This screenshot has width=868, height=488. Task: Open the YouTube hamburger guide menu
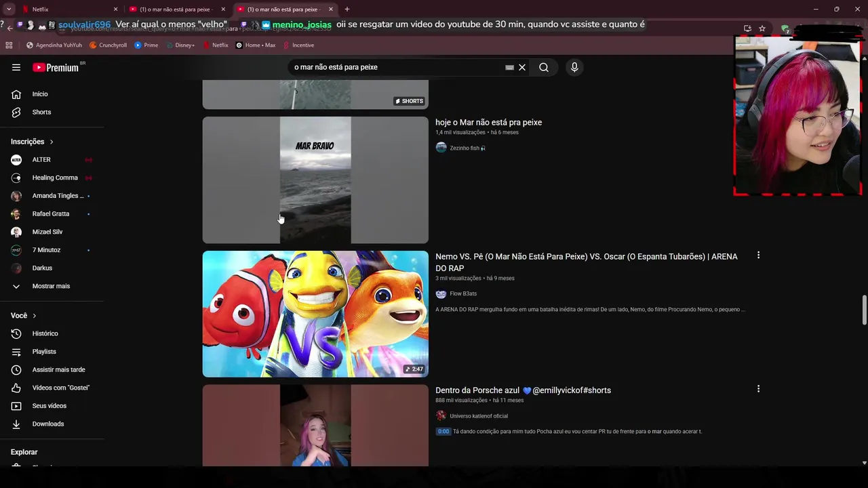click(16, 67)
